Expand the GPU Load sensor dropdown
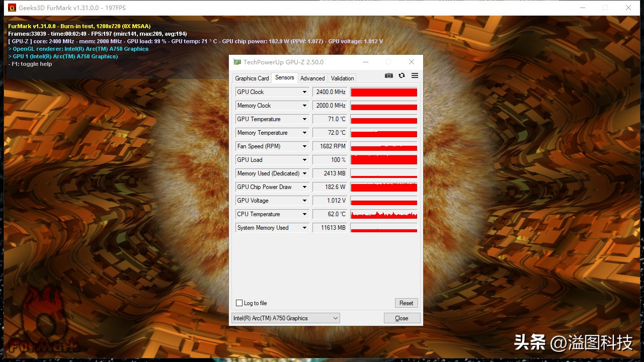Image resolution: width=644 pixels, height=362 pixels. (304, 160)
